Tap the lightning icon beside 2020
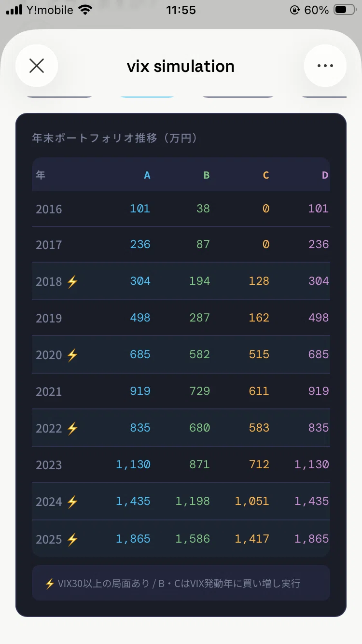This screenshot has height=644, width=362. tap(72, 355)
